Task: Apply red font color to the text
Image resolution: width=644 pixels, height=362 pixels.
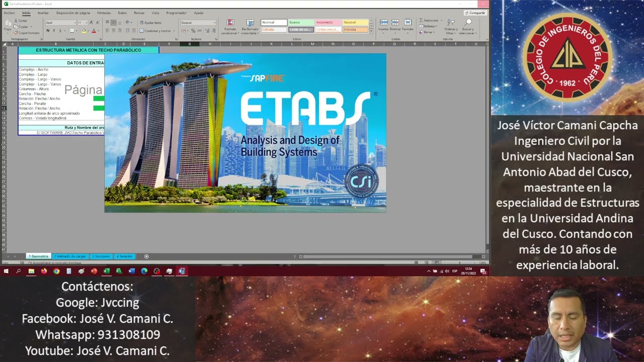Action: click(94, 31)
